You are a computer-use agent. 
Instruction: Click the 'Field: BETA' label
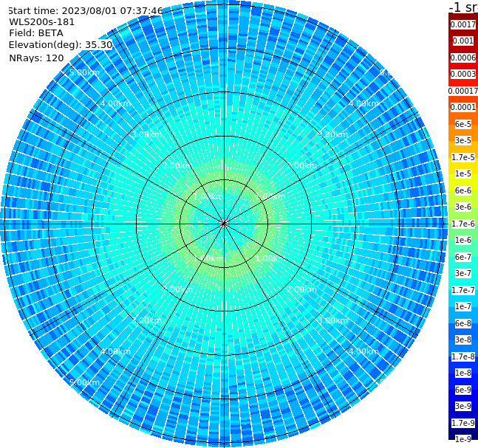coord(36,33)
